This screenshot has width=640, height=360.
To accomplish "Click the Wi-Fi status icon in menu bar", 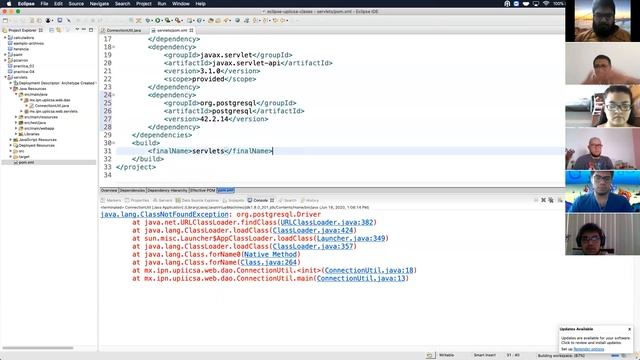I will (x=546, y=4).
